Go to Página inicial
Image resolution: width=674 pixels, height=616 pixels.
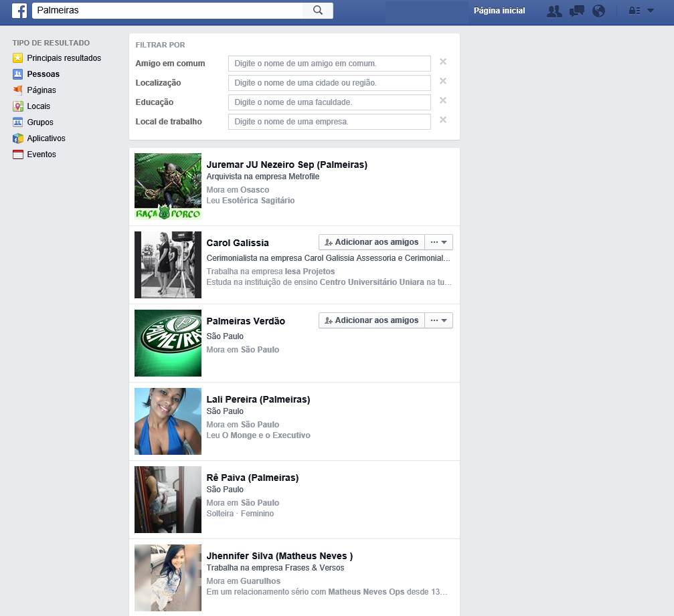(499, 11)
